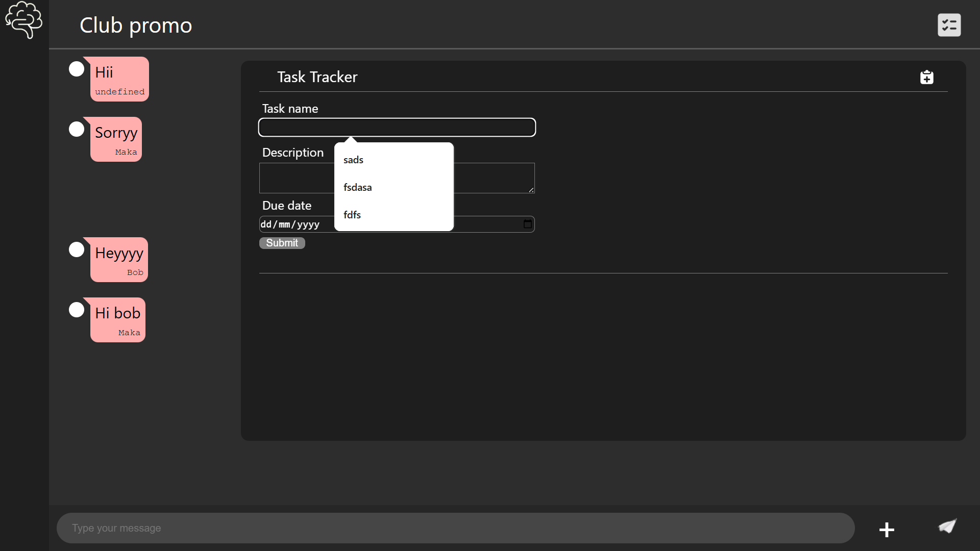Click the brain logo icon
The image size is (980, 551).
(23, 20)
